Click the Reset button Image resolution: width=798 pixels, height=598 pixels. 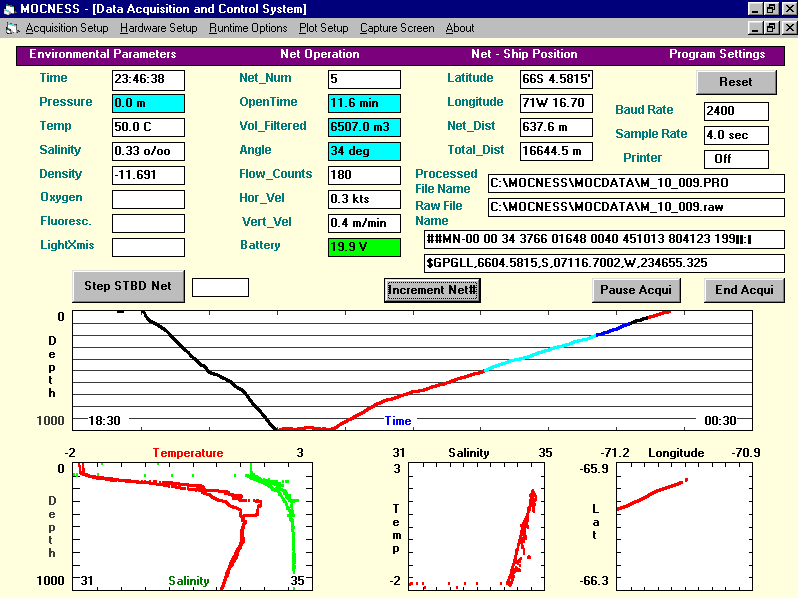pyautogui.click(x=736, y=82)
